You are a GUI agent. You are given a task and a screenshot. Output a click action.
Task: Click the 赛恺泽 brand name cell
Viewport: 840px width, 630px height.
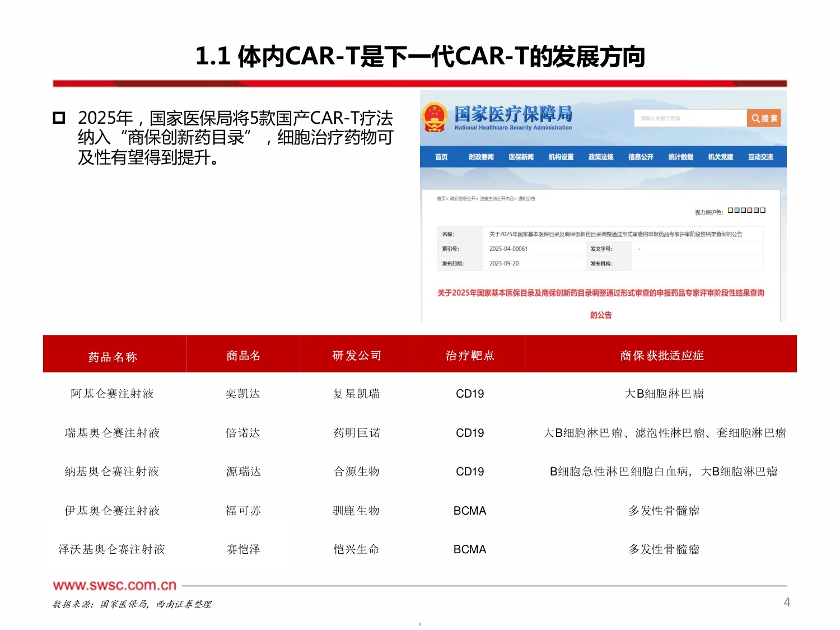tap(243, 549)
